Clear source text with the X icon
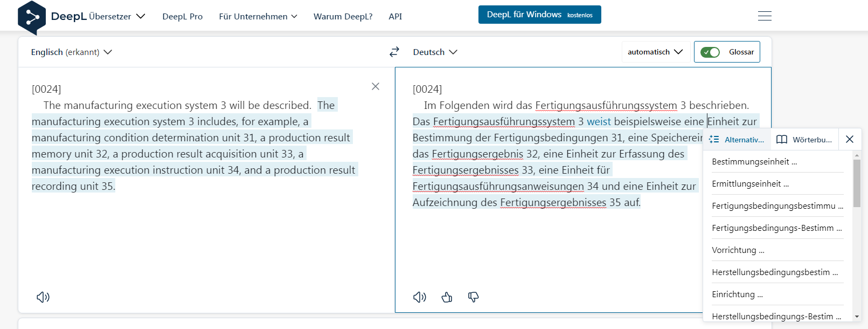The height and width of the screenshot is (329, 868). tap(376, 86)
